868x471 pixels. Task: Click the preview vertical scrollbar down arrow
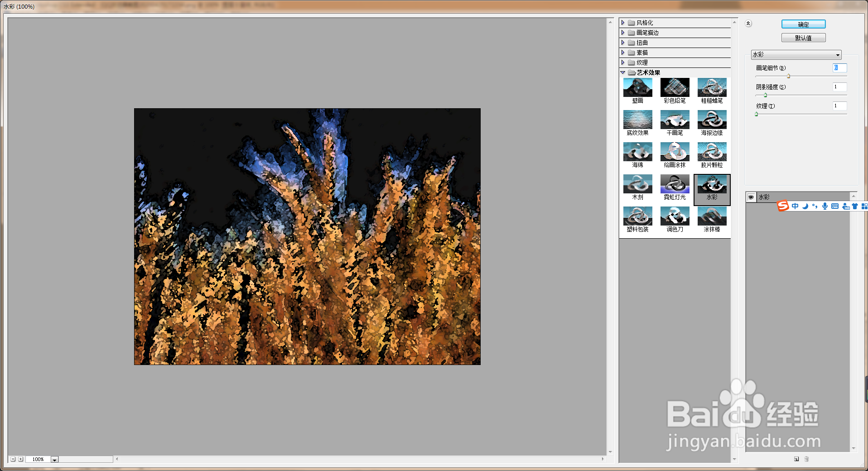click(610, 452)
